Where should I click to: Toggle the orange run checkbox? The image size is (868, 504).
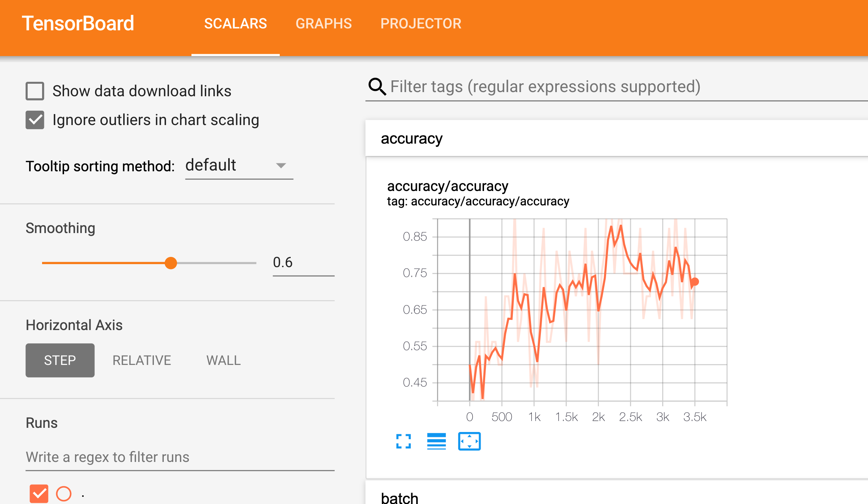[x=39, y=494]
